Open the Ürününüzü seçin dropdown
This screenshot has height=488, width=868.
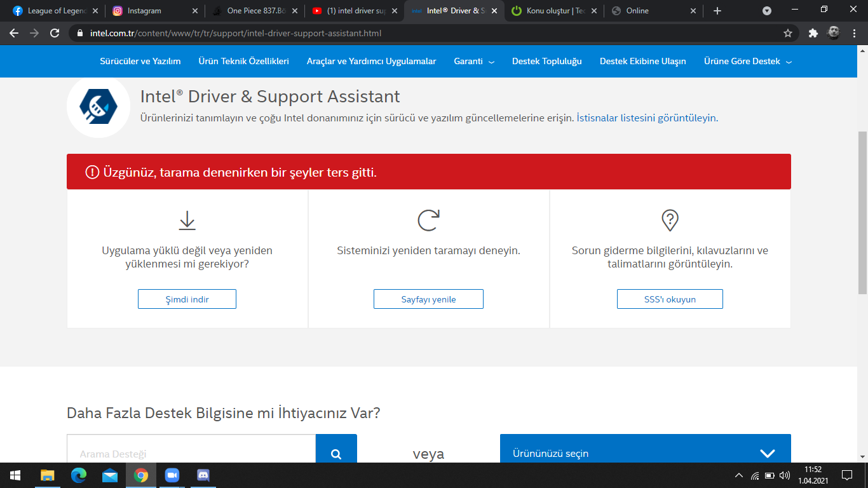646,449
